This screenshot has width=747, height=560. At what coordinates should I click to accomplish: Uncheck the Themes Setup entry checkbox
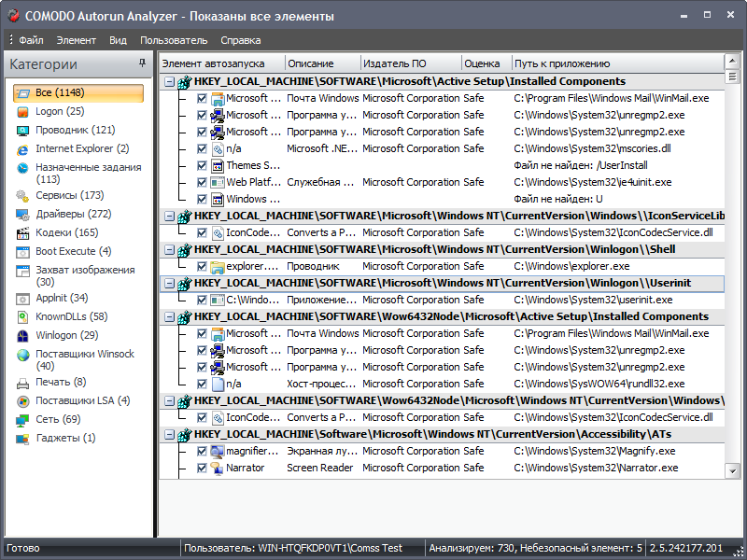tap(203, 166)
